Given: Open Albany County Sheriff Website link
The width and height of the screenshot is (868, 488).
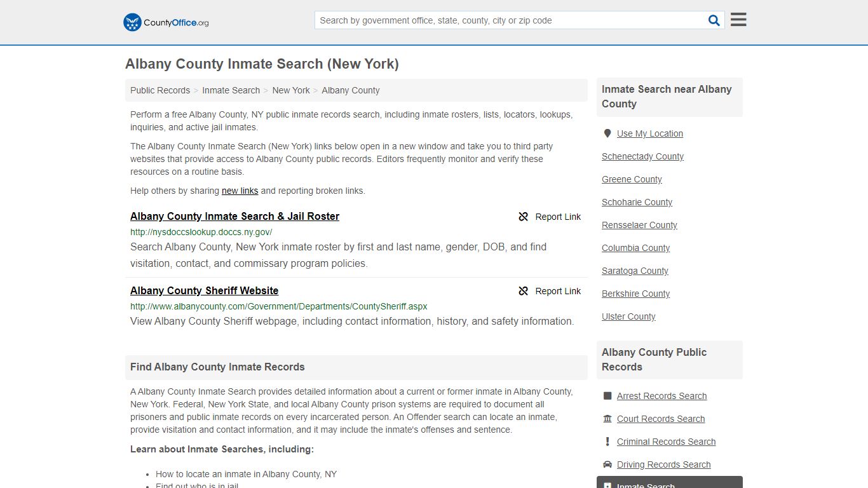Looking at the screenshot, I should pos(204,290).
